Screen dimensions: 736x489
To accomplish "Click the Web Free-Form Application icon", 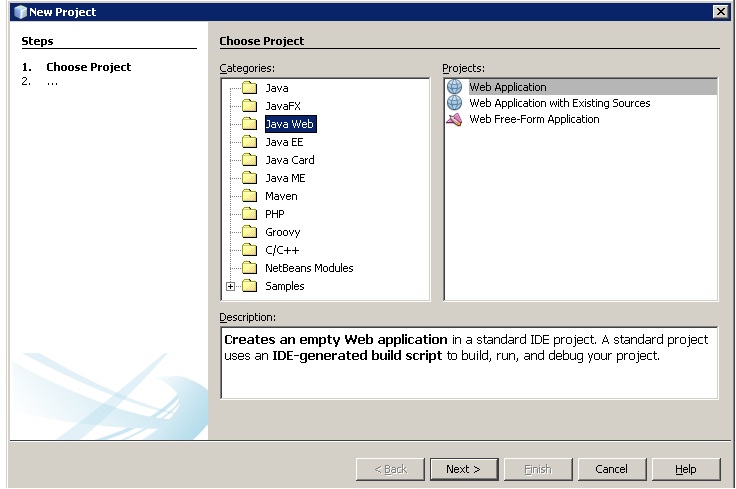I will click(x=454, y=119).
